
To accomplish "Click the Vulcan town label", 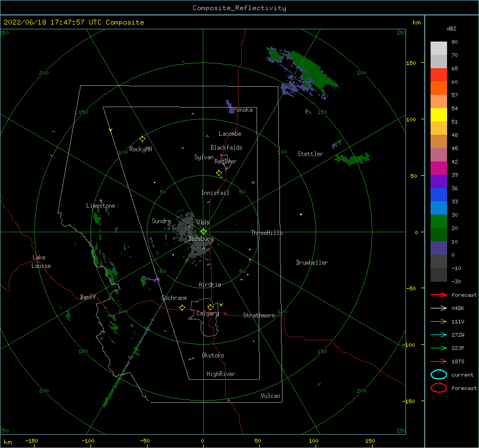I will 270,396.
